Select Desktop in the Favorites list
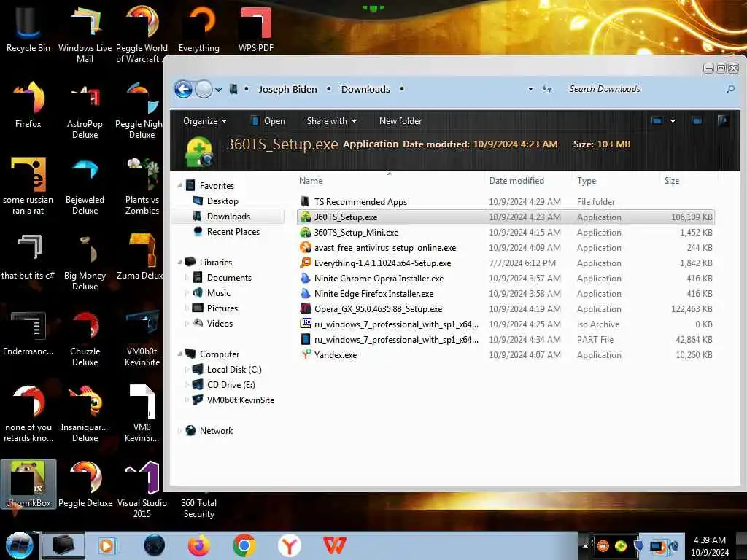Screen dimensions: 747x560 222,201
